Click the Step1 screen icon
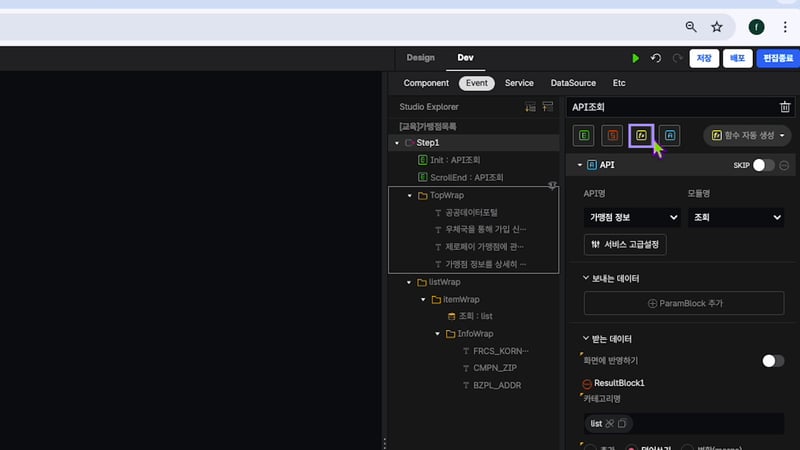Image resolution: width=800 pixels, height=450 pixels. click(x=409, y=143)
